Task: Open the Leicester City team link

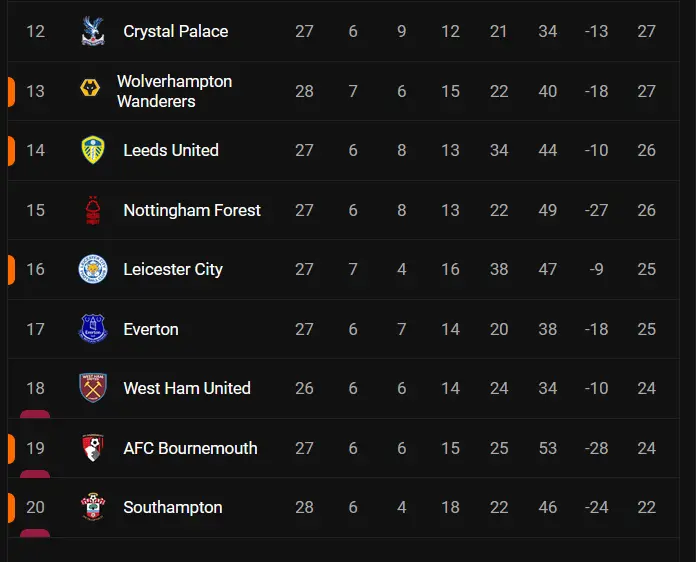Action: click(x=172, y=269)
